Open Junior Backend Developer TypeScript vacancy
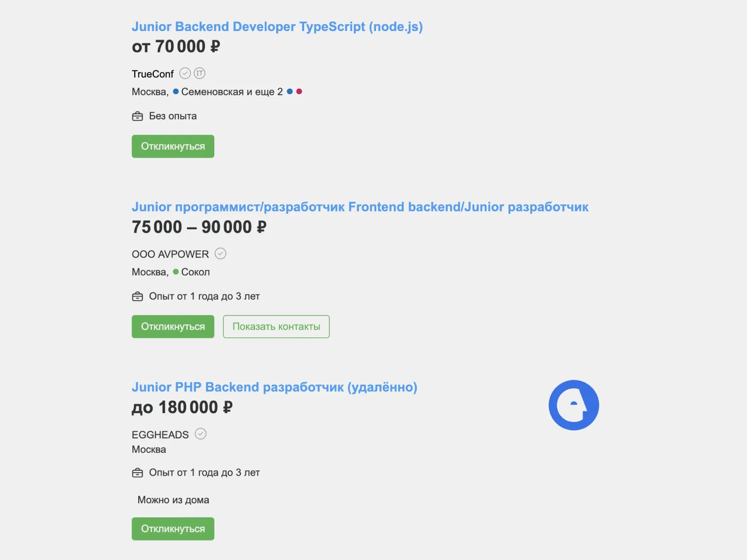The width and height of the screenshot is (747, 560). pos(277,27)
